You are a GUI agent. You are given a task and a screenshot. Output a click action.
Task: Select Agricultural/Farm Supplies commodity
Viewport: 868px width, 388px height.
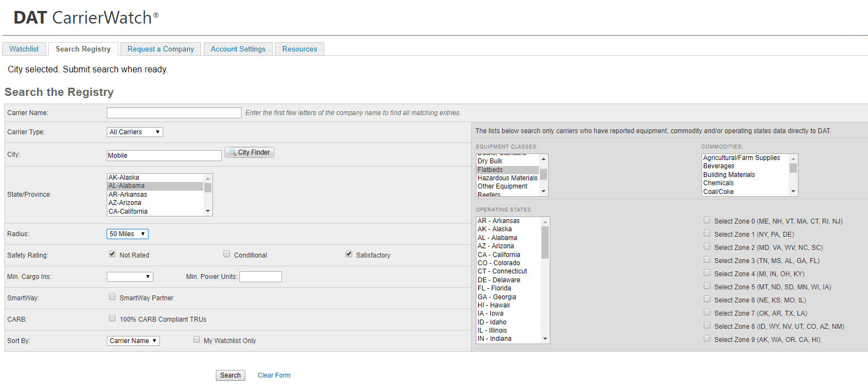click(745, 158)
